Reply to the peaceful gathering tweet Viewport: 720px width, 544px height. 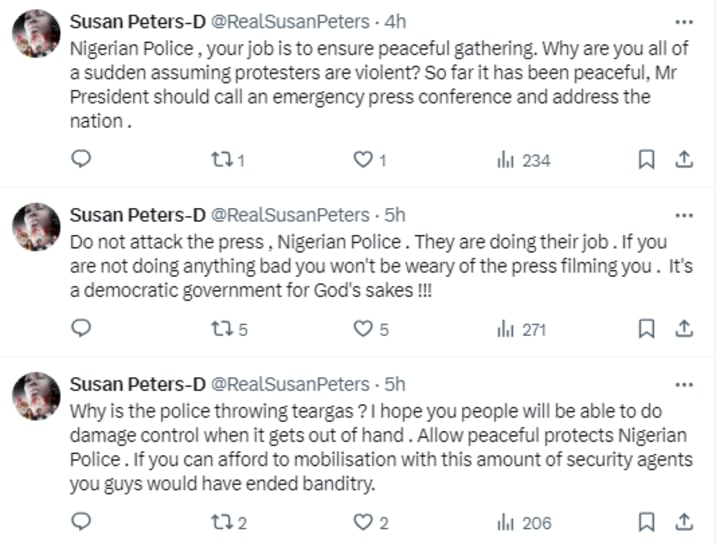pyautogui.click(x=83, y=159)
